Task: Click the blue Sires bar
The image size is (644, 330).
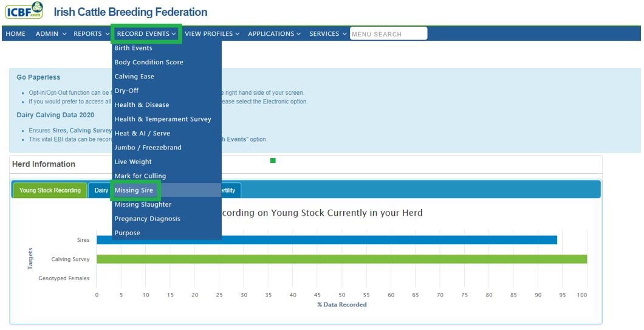Action: (x=326, y=240)
